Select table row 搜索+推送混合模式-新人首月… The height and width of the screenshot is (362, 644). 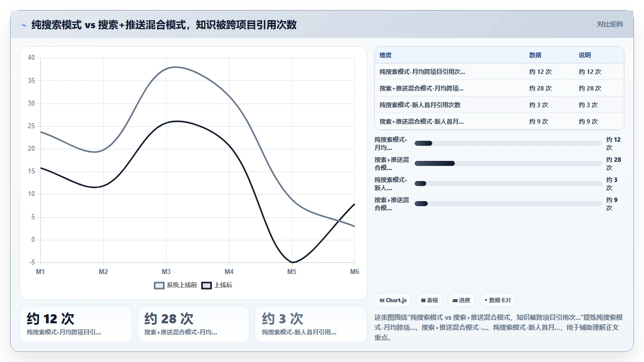(499, 122)
